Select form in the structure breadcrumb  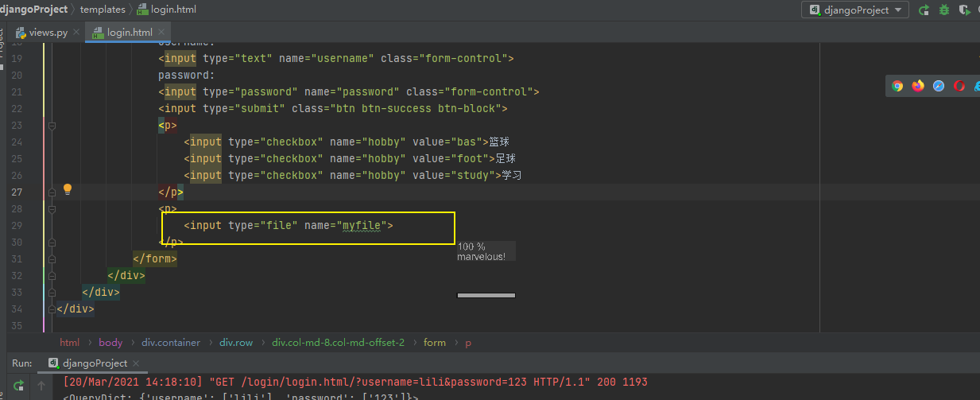click(x=435, y=343)
